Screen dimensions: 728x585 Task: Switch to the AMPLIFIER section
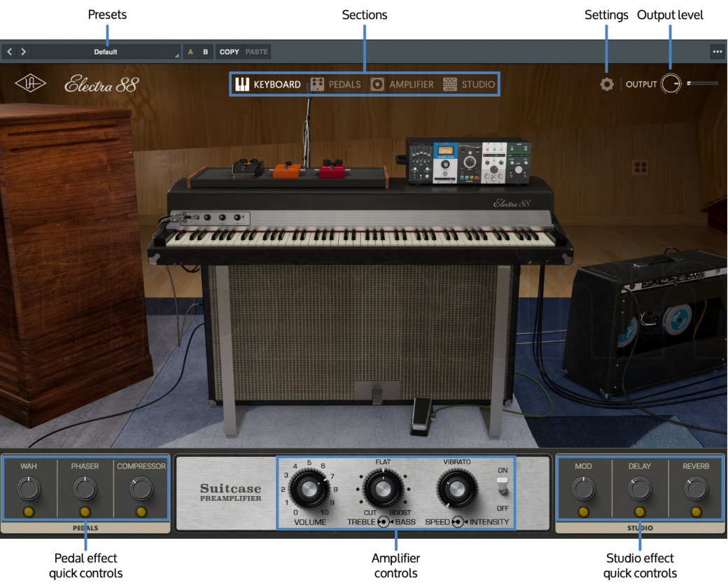click(402, 85)
